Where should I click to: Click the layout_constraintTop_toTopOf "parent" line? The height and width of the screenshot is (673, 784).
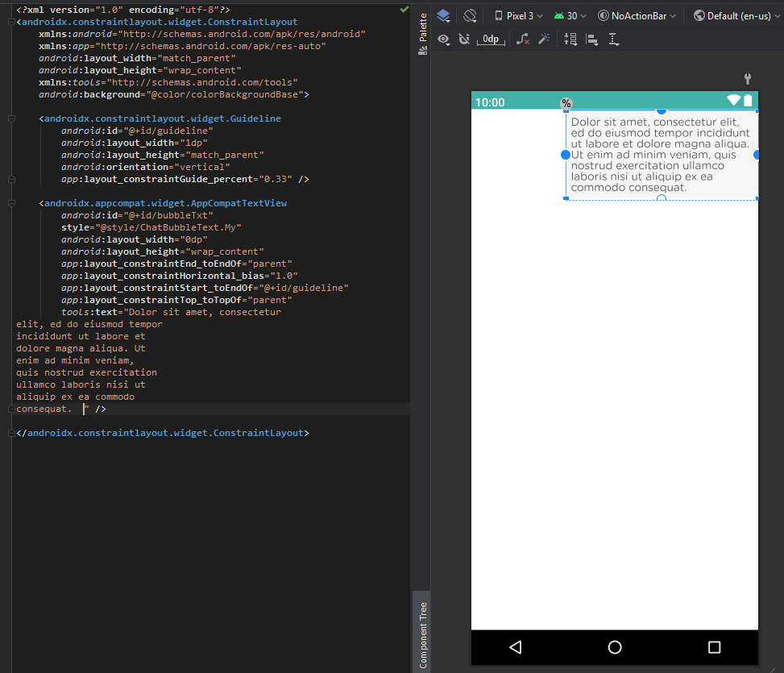176,300
